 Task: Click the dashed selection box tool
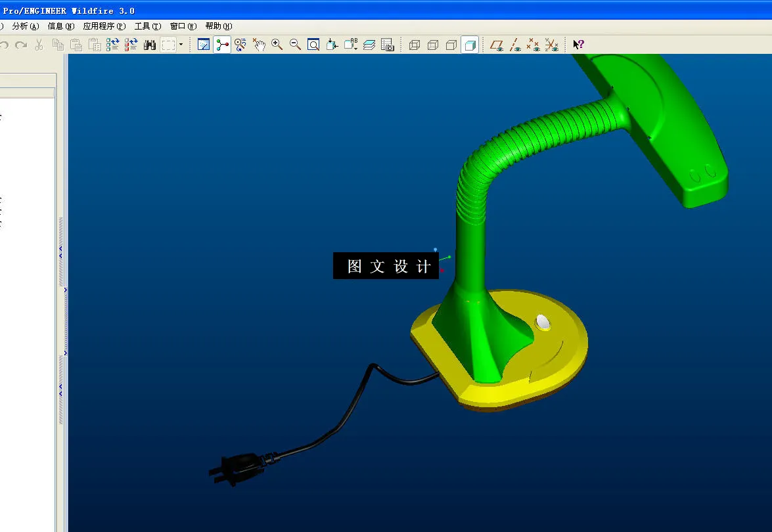[168, 45]
